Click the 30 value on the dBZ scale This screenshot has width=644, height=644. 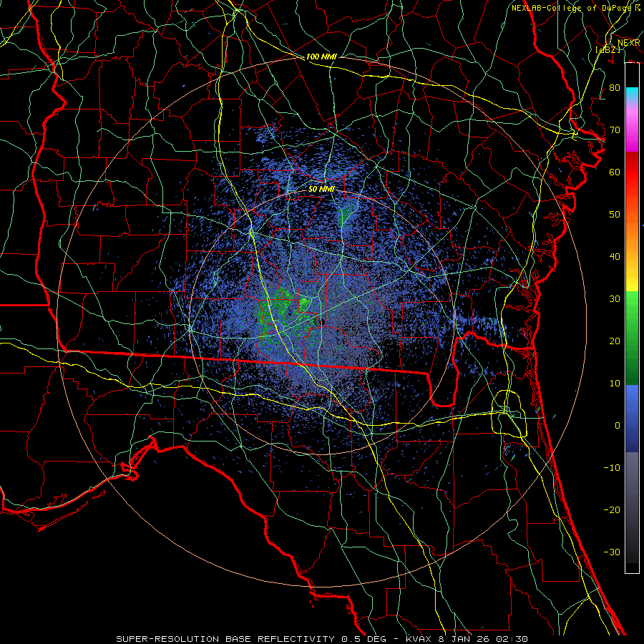coord(615,299)
